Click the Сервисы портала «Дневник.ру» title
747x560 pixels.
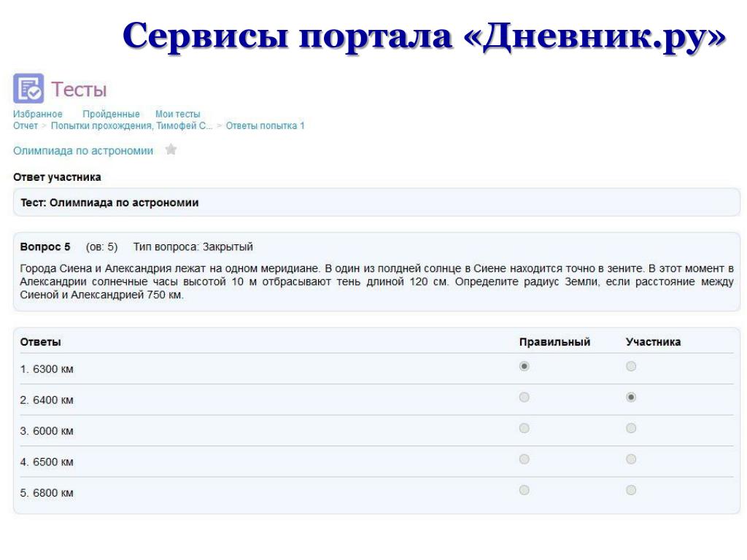[424, 36]
